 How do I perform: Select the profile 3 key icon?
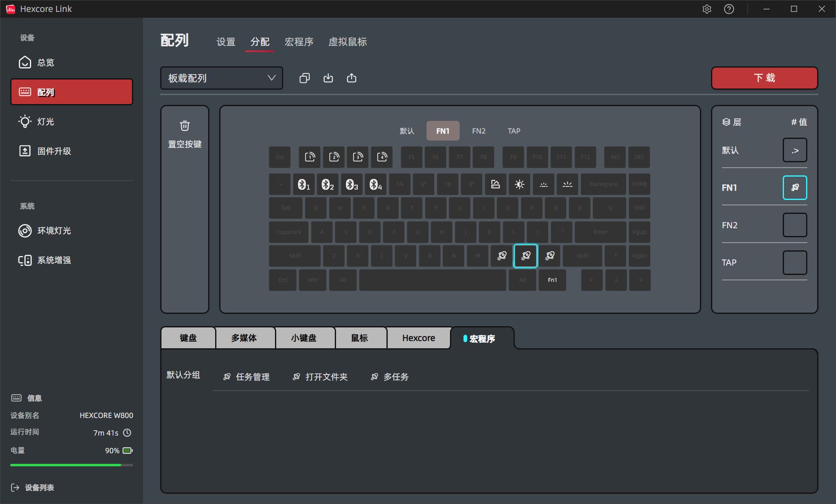(358, 157)
